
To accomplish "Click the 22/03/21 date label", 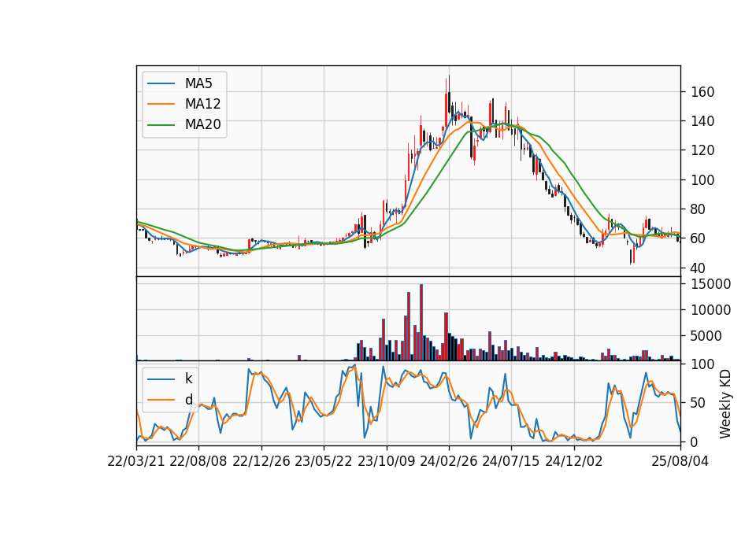I will [x=136, y=462].
